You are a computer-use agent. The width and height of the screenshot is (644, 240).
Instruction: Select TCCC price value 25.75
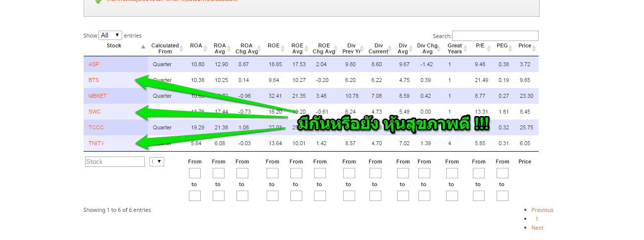pos(526,127)
